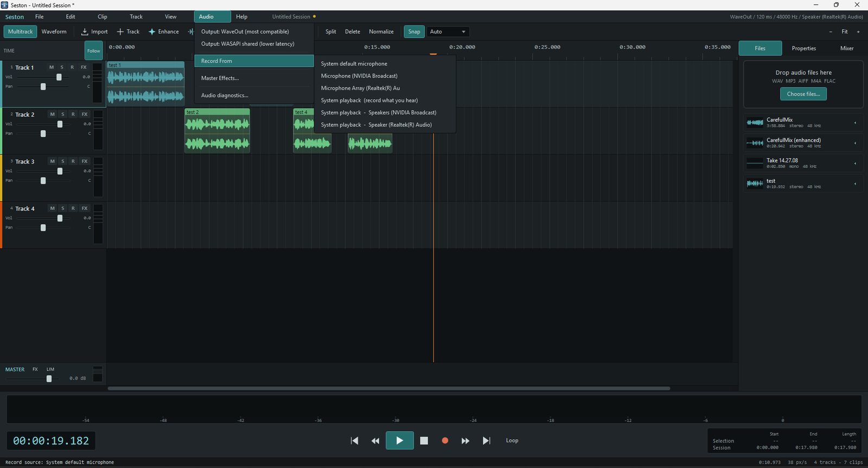Open FX for Track 1

point(84,67)
